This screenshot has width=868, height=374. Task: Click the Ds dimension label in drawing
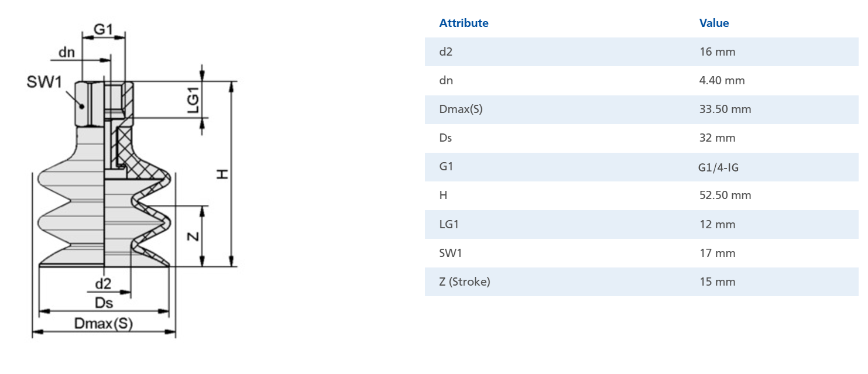click(x=104, y=303)
